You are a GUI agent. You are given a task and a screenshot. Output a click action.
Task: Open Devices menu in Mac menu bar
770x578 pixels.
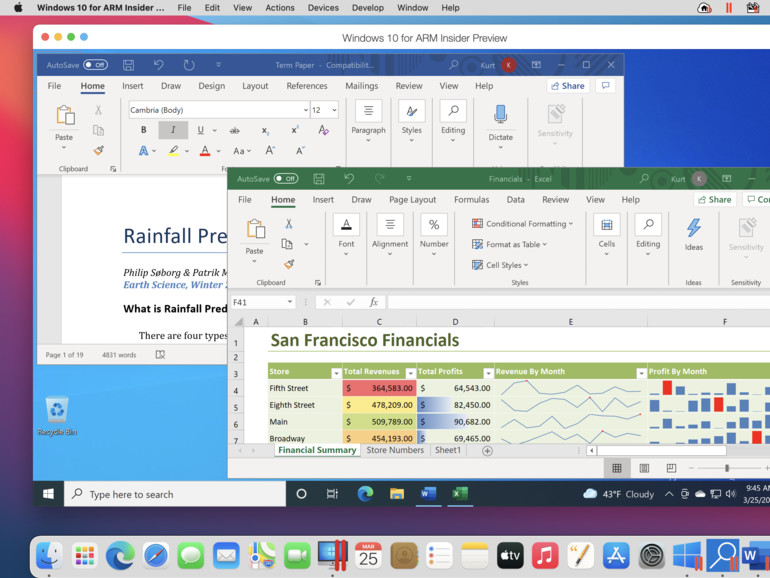pos(323,8)
